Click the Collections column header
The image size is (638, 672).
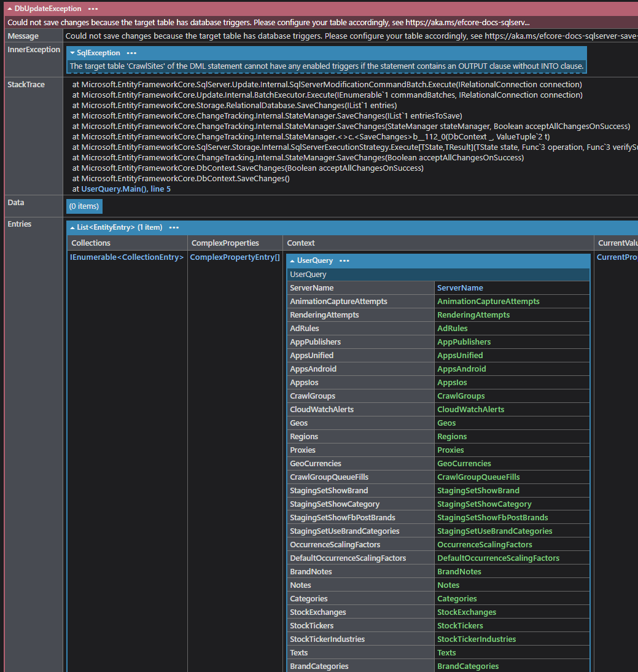click(x=91, y=243)
